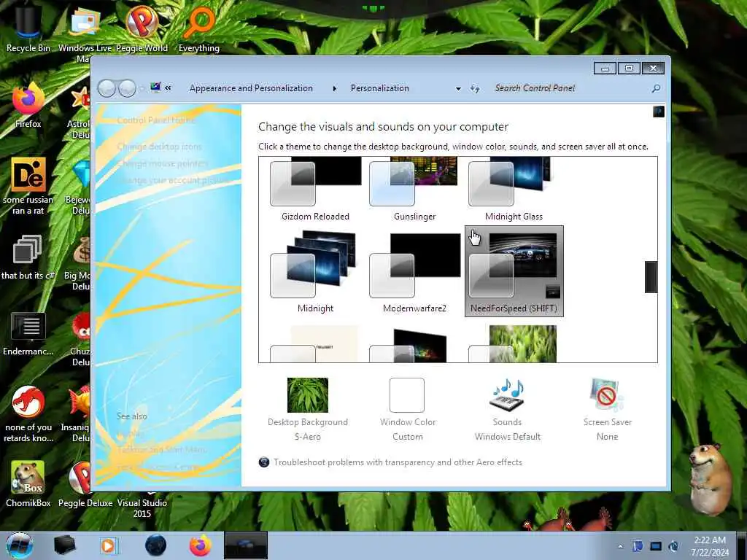
Task: Click the active Personalization taskbar button
Action: coord(245,545)
